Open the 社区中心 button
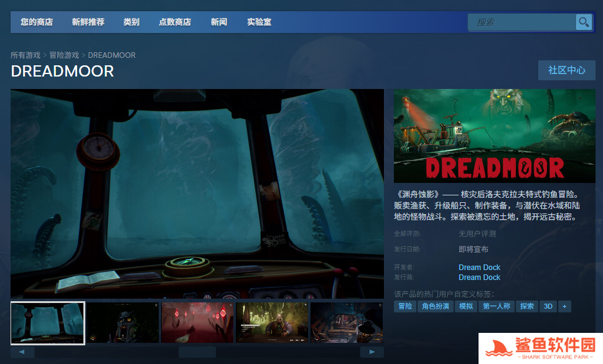This screenshot has height=364, width=603. (x=566, y=70)
